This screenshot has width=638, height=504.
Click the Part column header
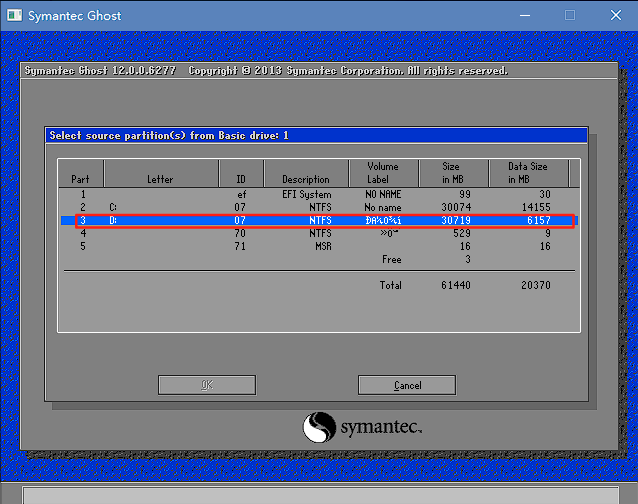(80, 179)
